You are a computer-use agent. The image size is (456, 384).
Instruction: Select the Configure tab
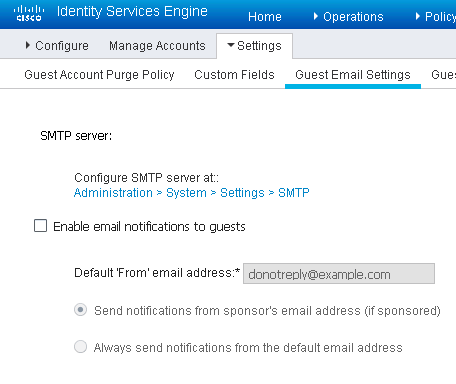(62, 46)
